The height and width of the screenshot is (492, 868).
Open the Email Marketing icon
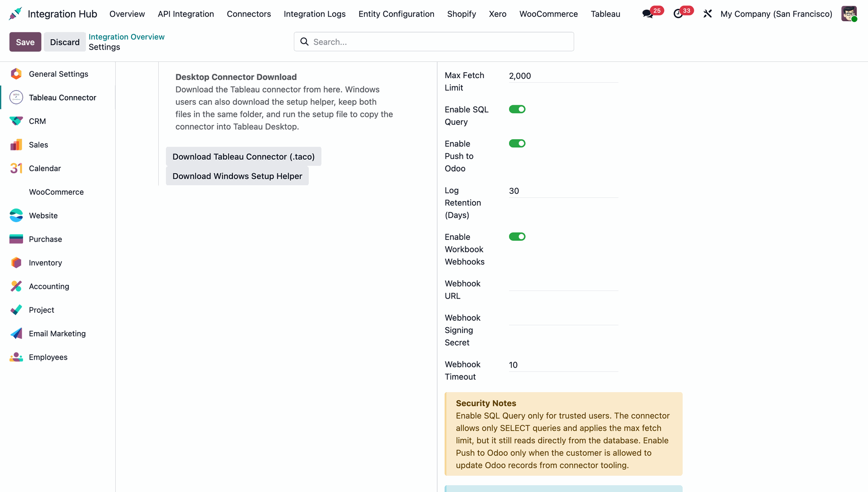pyautogui.click(x=16, y=333)
